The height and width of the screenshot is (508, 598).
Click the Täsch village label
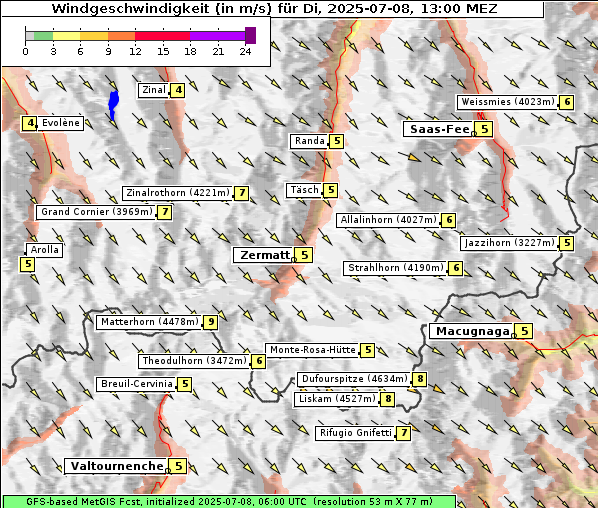pos(304,190)
